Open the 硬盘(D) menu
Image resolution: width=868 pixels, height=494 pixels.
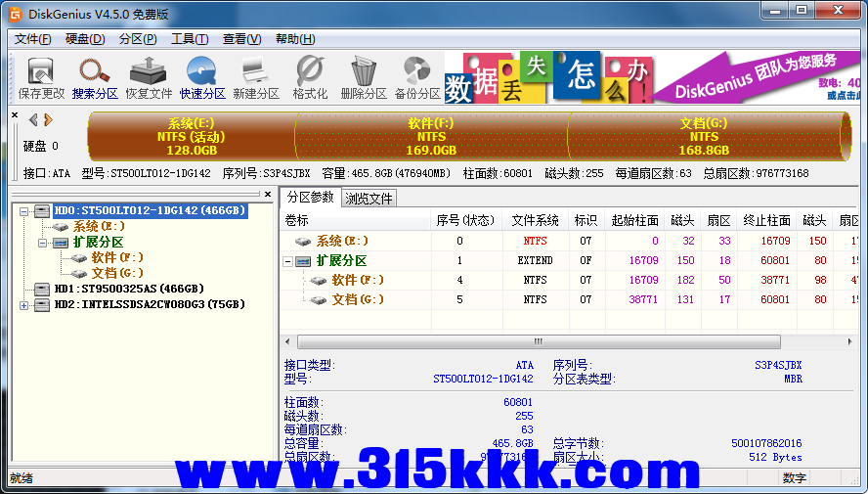coord(85,39)
